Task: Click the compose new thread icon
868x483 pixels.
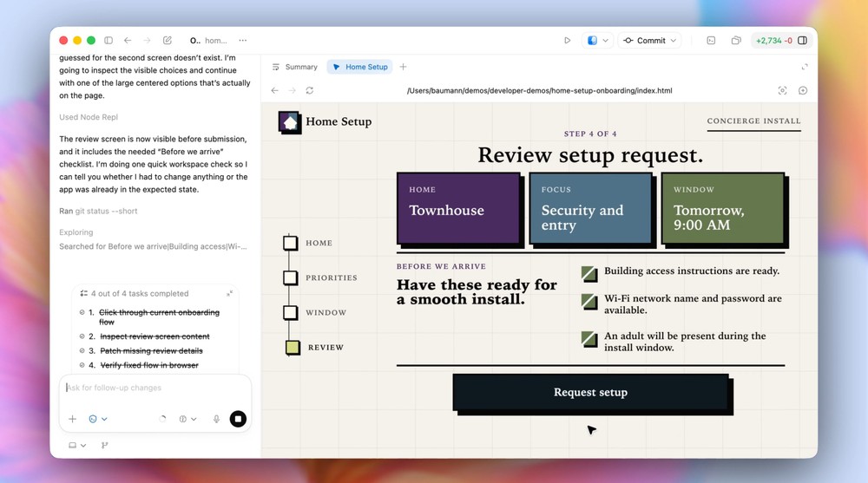Action: point(168,41)
